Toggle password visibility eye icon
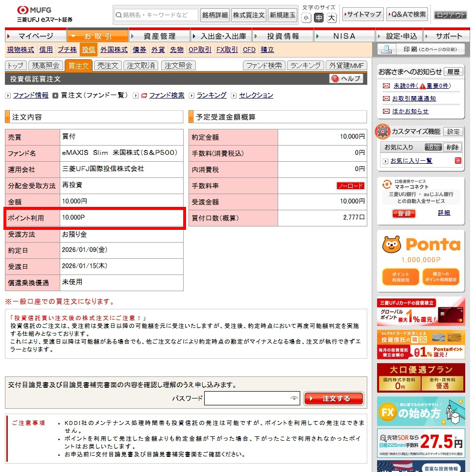 click(294, 398)
